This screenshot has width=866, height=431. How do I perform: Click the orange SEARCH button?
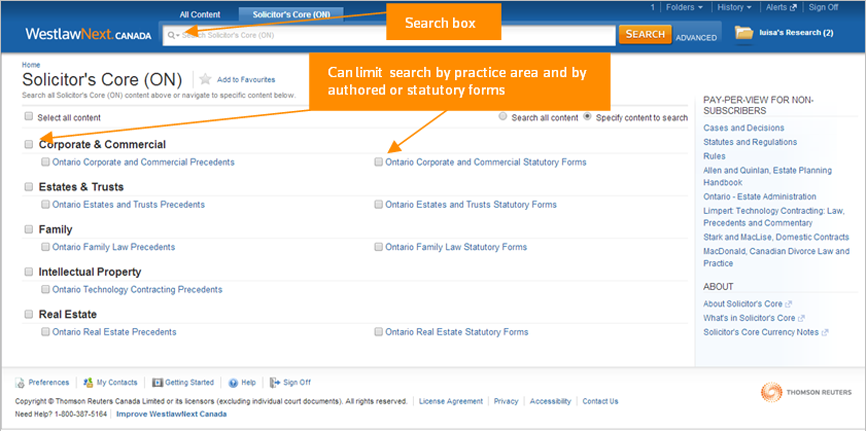tap(645, 34)
